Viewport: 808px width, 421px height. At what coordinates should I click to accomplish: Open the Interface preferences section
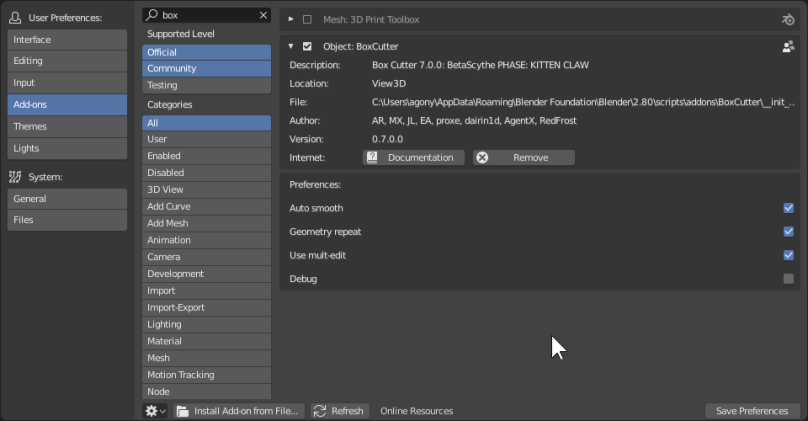[67, 40]
